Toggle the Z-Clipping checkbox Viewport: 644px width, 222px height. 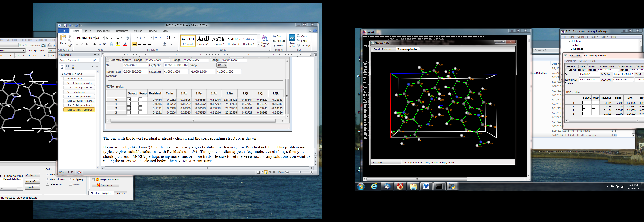coord(70,180)
